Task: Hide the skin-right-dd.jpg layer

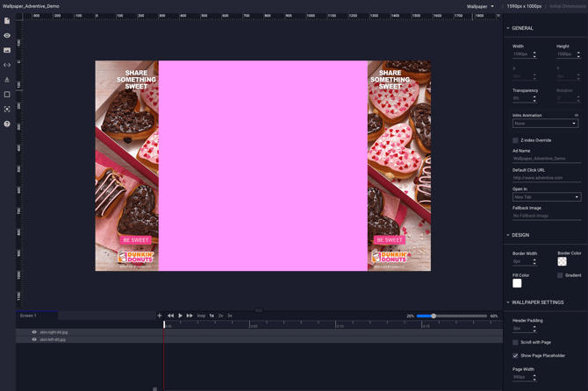Action: coord(34,332)
